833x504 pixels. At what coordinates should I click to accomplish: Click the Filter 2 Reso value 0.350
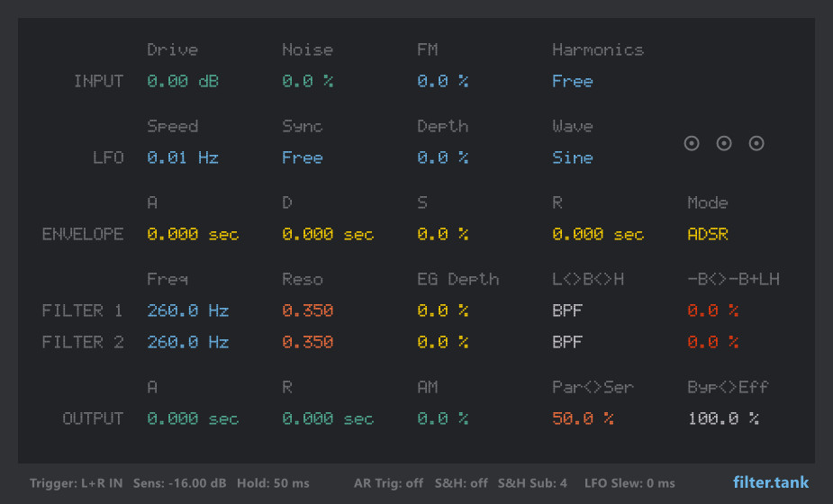pyautogui.click(x=308, y=342)
